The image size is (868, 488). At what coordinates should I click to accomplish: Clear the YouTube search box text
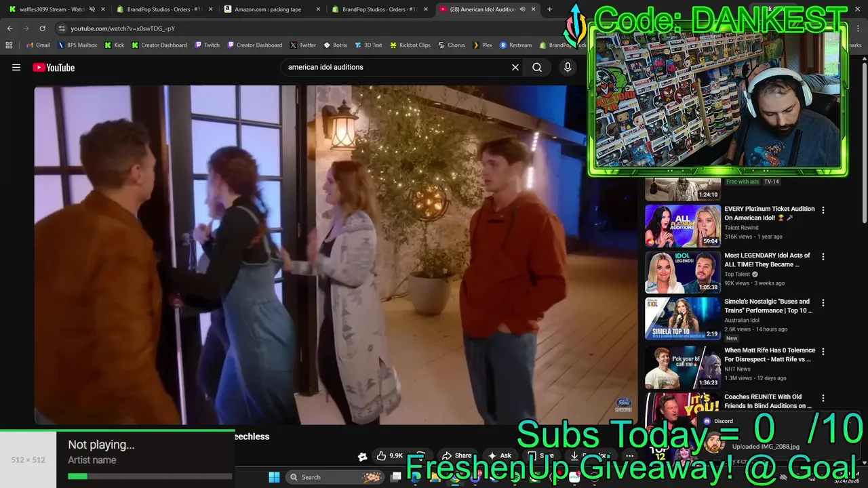click(x=515, y=67)
